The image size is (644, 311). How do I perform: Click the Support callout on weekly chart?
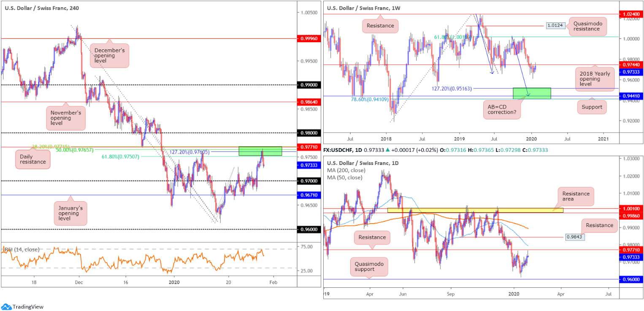coord(592,107)
